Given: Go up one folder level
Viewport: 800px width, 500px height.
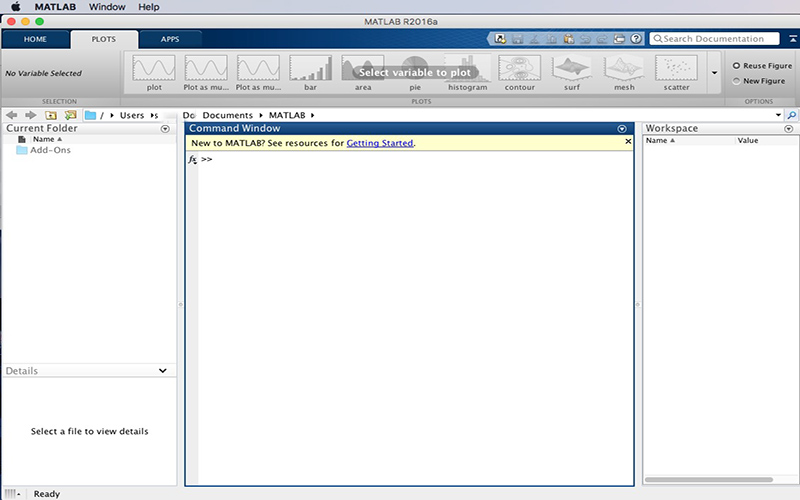Looking at the screenshot, I should tap(51, 115).
